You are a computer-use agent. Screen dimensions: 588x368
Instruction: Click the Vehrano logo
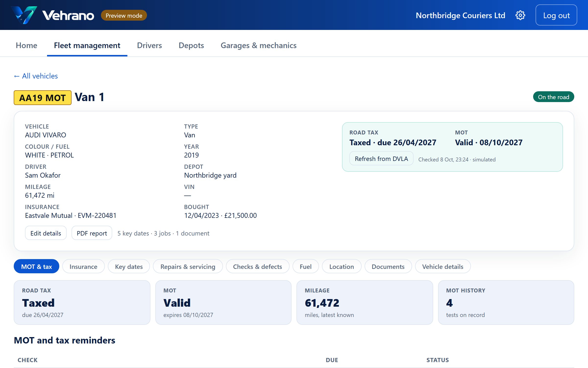click(52, 15)
